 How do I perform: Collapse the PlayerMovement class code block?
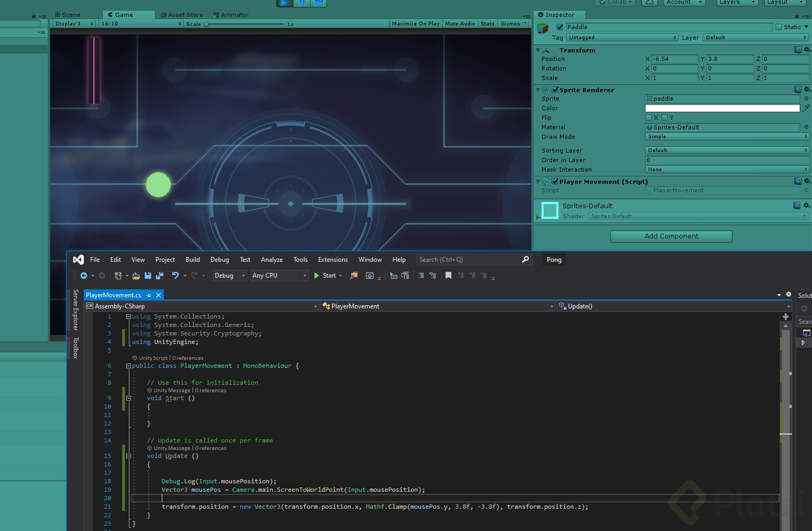pos(128,366)
